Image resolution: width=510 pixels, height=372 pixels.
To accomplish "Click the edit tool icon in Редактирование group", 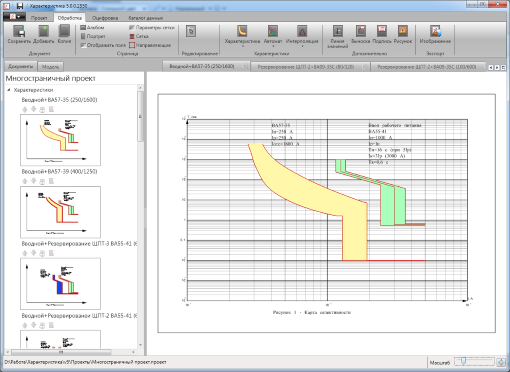I will [191, 31].
